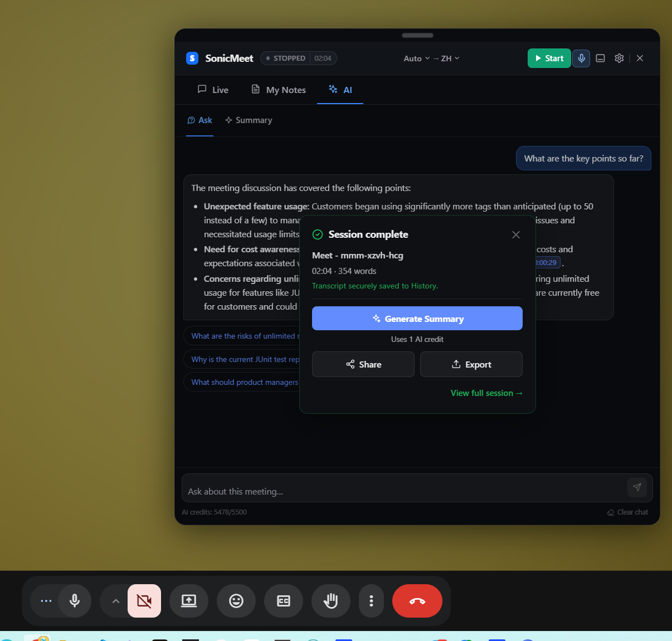Toggle the microphone button in SonicMeet header
This screenshot has height=641, width=672.
coord(581,58)
